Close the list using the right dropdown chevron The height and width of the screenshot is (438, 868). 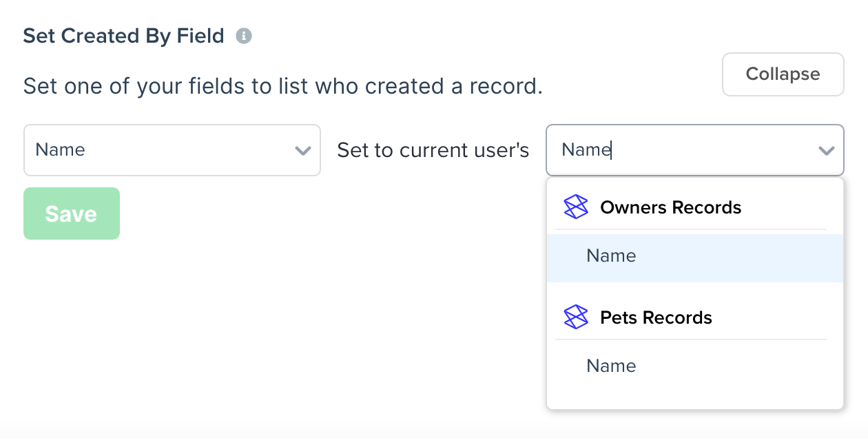point(826,151)
